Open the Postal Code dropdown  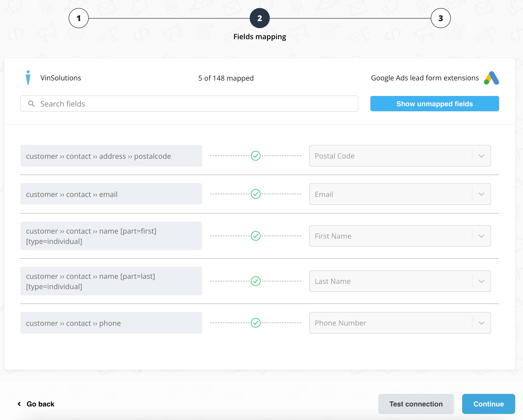[x=400, y=156]
